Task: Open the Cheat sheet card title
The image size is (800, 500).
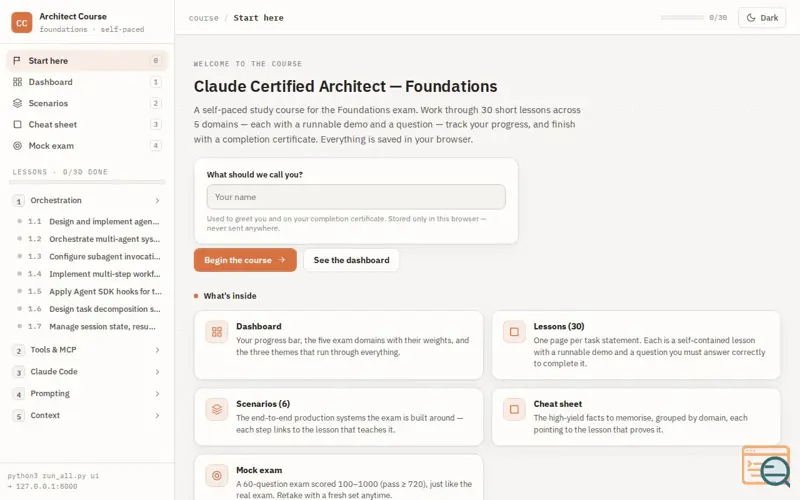Action: (558, 404)
